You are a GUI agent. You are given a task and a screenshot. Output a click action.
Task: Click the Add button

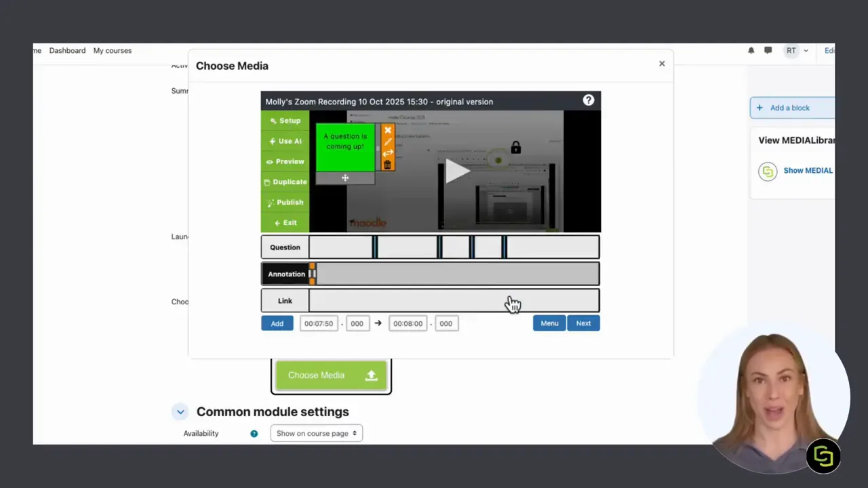(x=277, y=323)
